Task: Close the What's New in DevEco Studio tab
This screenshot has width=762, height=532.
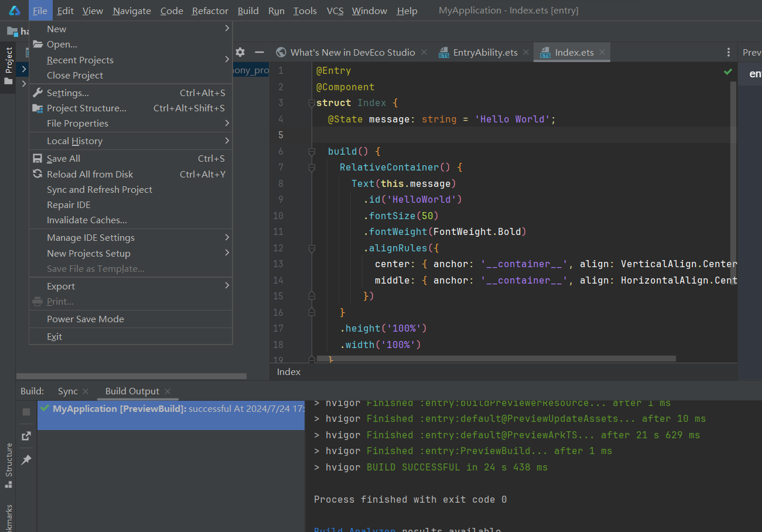Action: tap(425, 52)
